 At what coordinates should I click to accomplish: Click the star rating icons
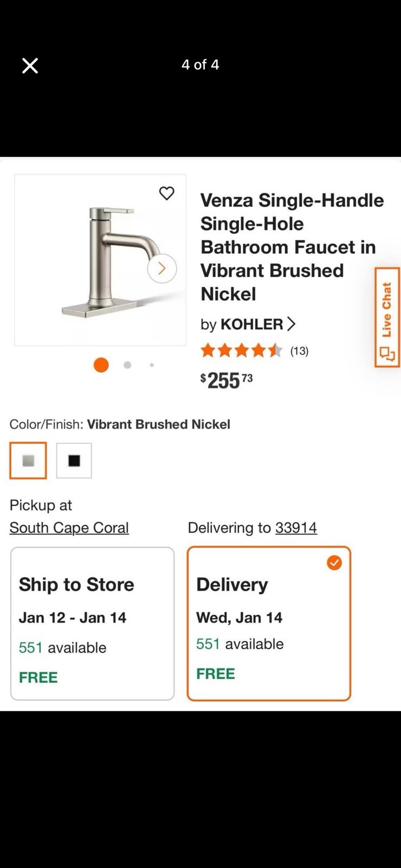tap(241, 350)
